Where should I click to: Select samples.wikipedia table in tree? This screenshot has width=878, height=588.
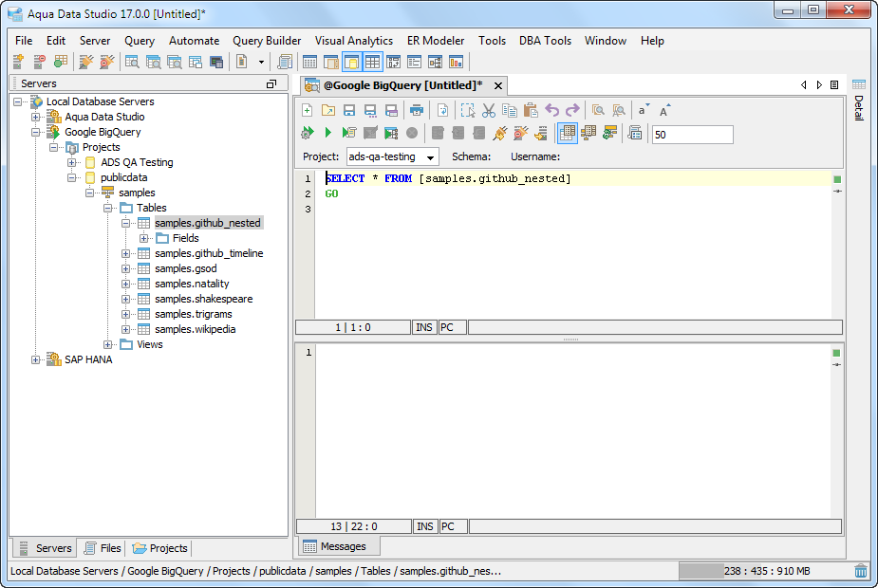pos(195,329)
